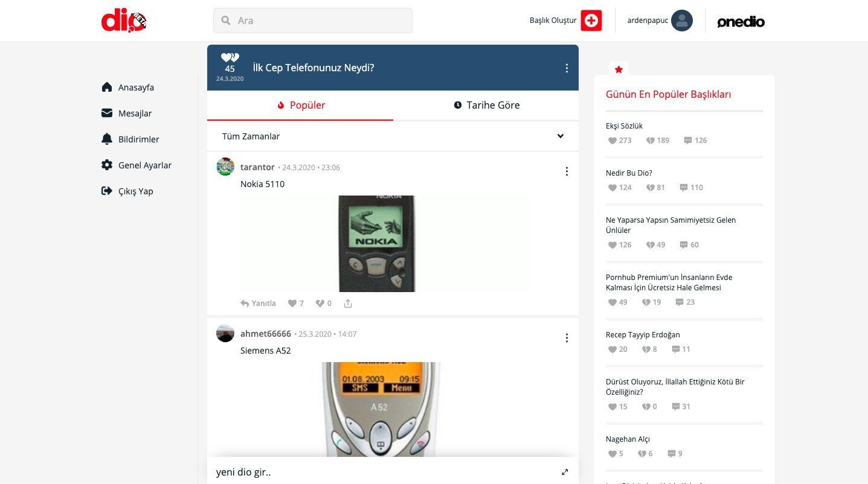Open three-dot menu on thread header
868x484 pixels.
click(x=567, y=68)
